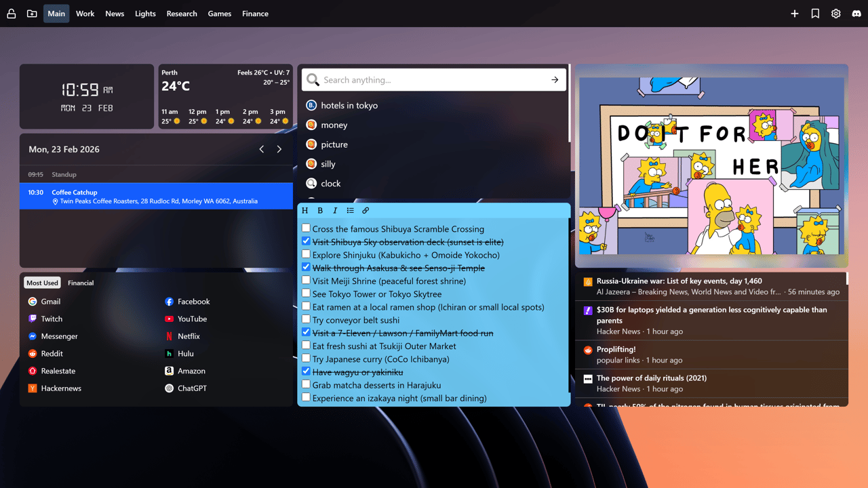Go to next day in calendar
The height and width of the screenshot is (488, 868).
pyautogui.click(x=279, y=149)
